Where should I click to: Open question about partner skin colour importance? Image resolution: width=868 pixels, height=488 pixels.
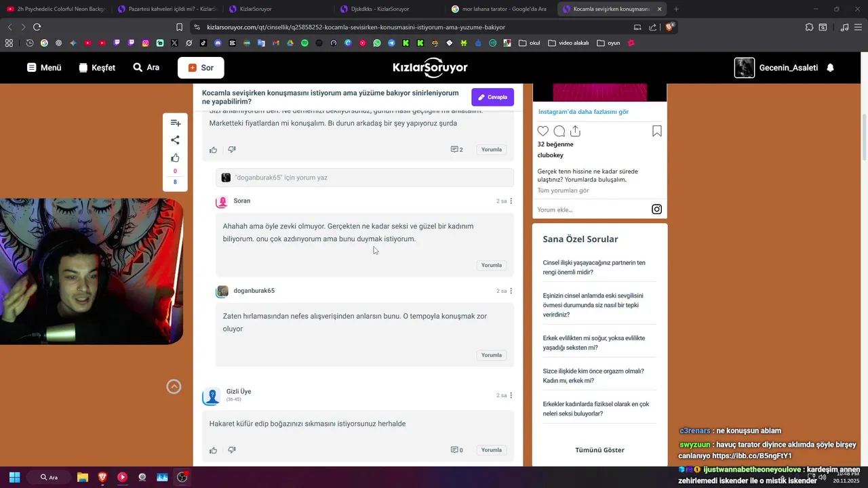click(594, 267)
